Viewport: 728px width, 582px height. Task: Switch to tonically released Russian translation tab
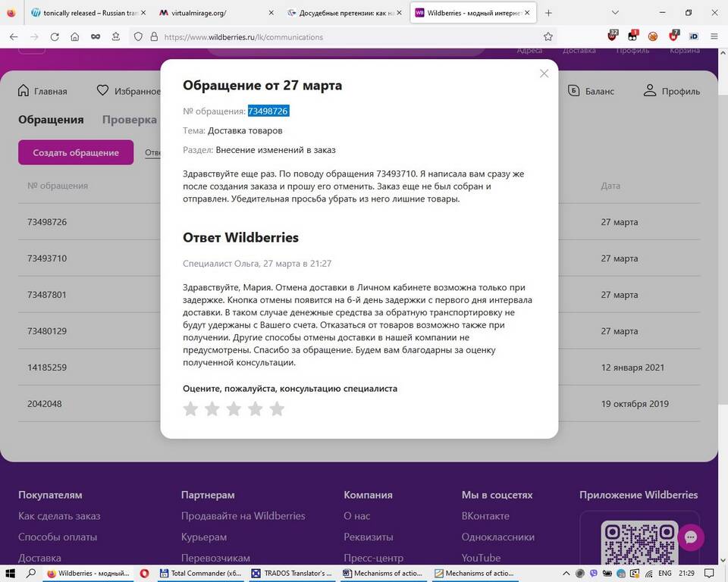pyautogui.click(x=88, y=13)
